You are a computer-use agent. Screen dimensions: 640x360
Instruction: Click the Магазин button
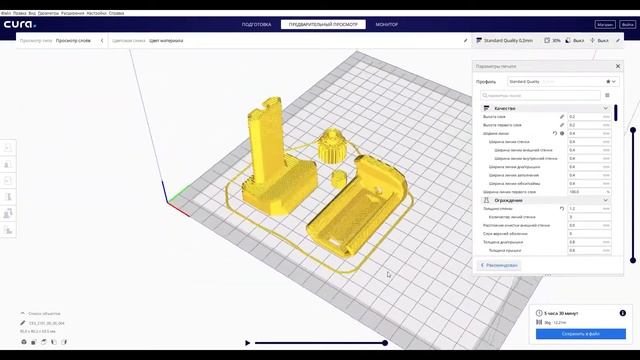(x=605, y=24)
